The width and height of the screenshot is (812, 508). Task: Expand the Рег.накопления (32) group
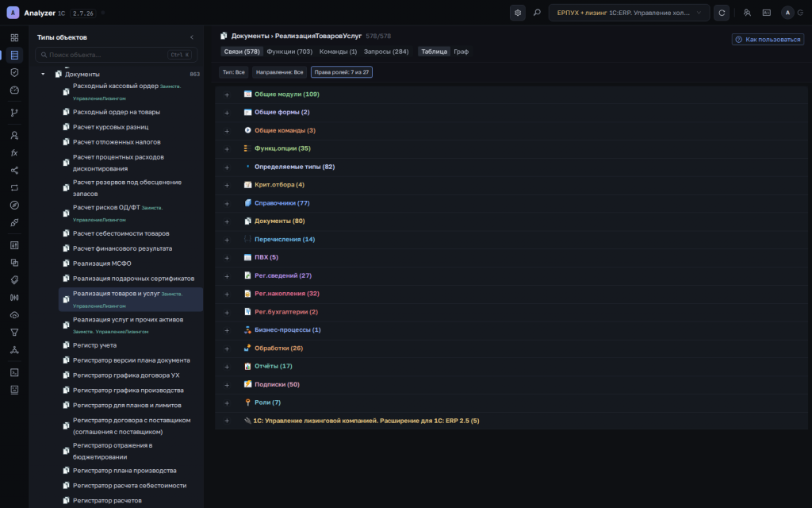227,294
